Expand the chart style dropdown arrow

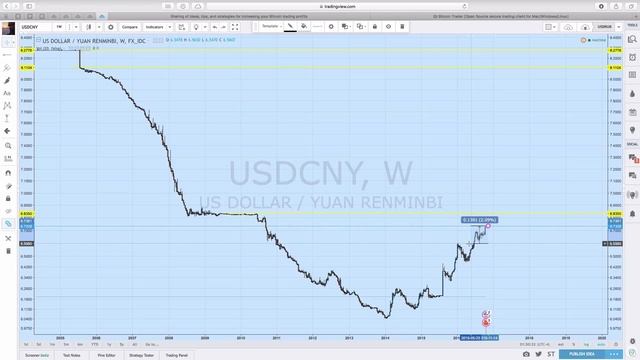pos(99,27)
